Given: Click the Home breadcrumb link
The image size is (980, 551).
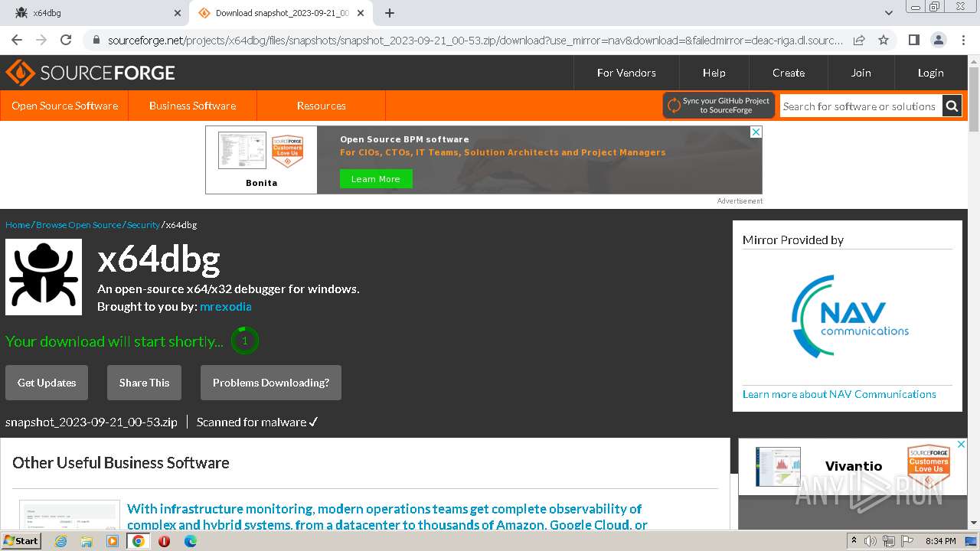Looking at the screenshot, I should click(x=18, y=225).
